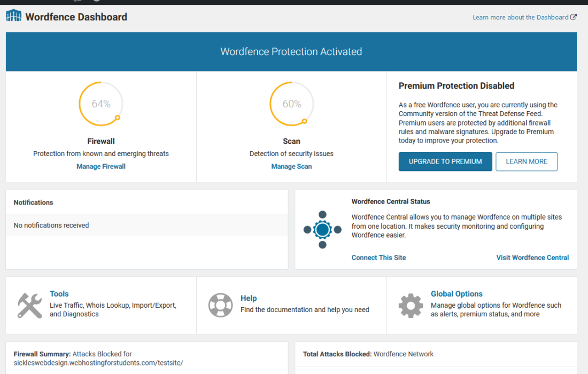Click the sickleswebdesign testsite URL text
Image resolution: width=588 pixels, height=374 pixels.
tap(98, 363)
